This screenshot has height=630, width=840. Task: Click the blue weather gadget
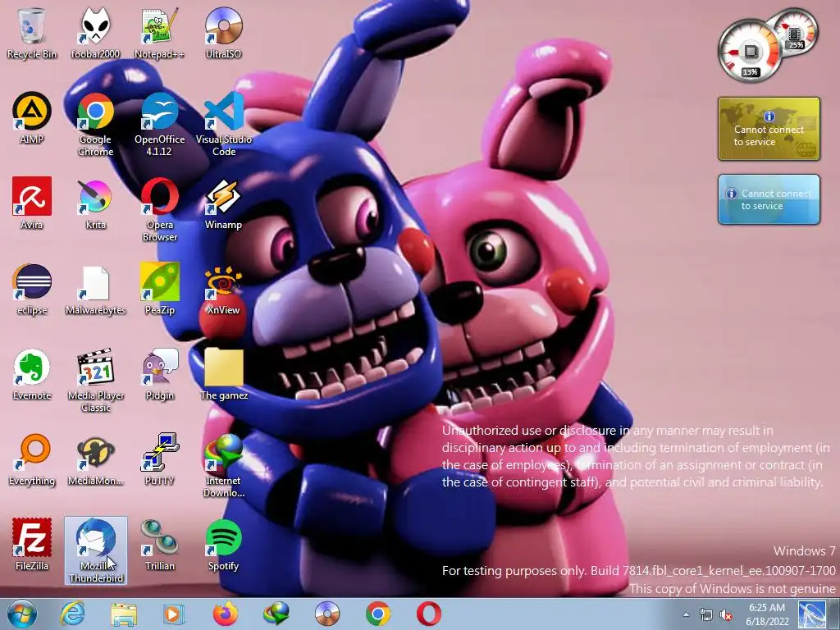click(769, 199)
